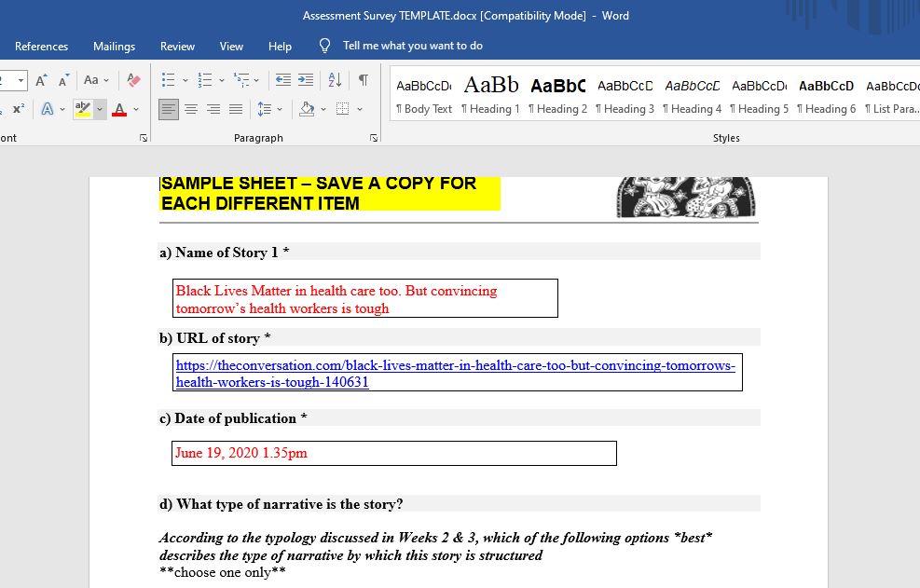This screenshot has width=920, height=588.
Task: Apply a bulleted list
Action: pos(168,80)
